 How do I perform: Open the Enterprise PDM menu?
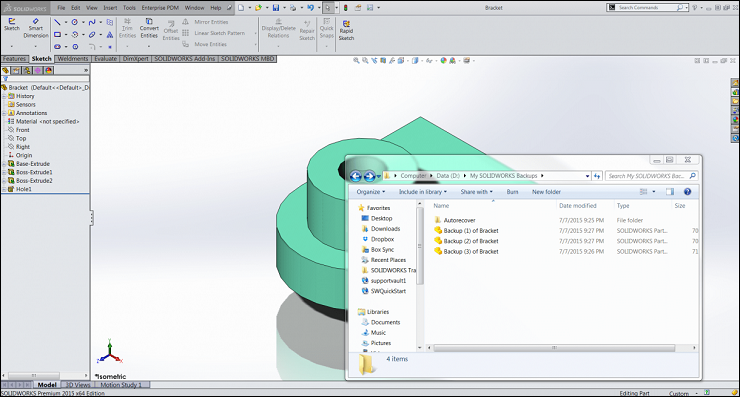coord(160,8)
